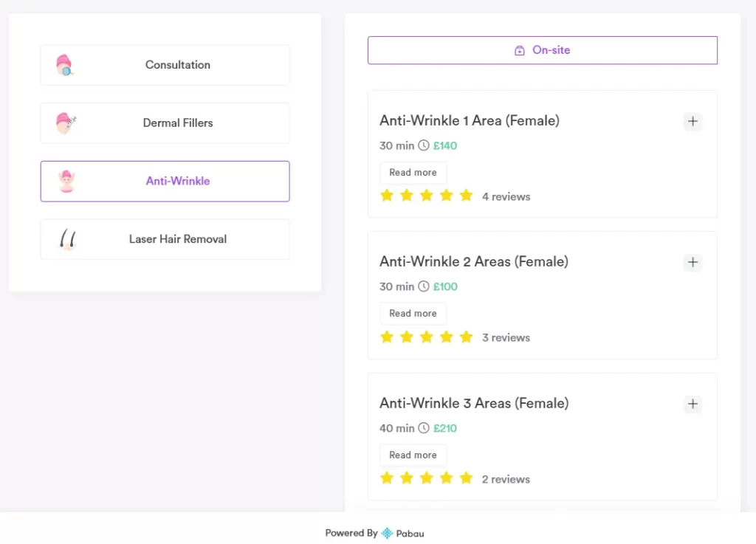Open the 4 reviews link
This screenshot has height=544, width=756.
506,196
